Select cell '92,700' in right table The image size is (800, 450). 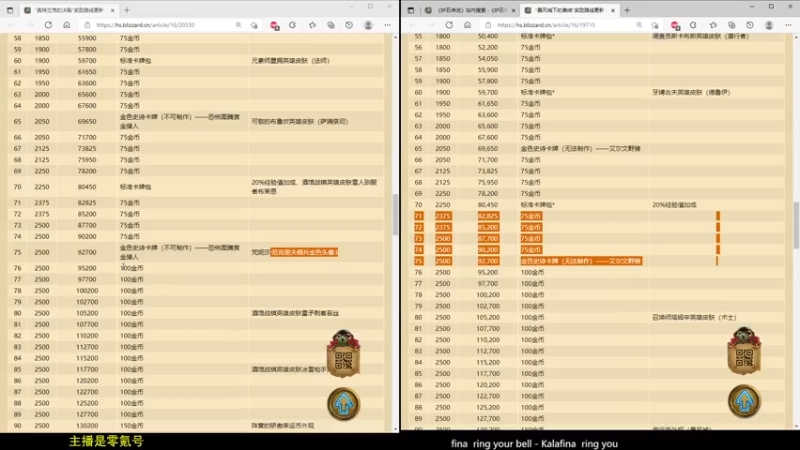[488, 261]
